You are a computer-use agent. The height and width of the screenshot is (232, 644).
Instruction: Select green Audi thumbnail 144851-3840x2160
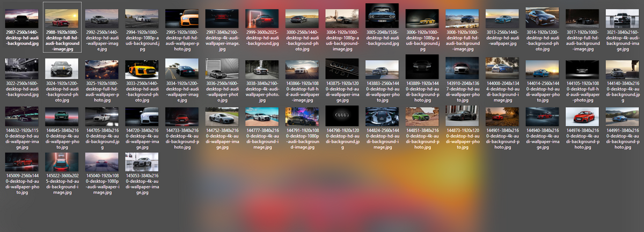[x=423, y=116]
